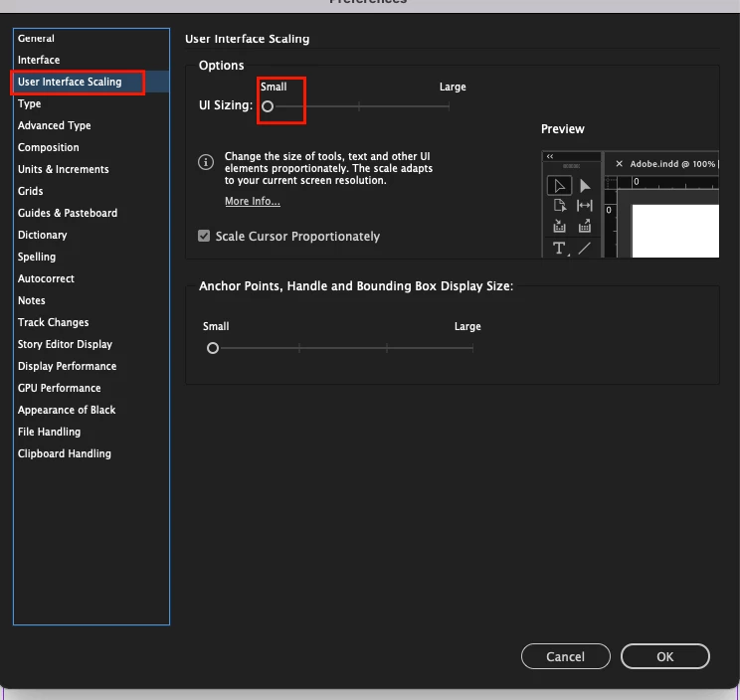Click Selection tool in preview
The height and width of the screenshot is (700, 740).
pos(559,186)
